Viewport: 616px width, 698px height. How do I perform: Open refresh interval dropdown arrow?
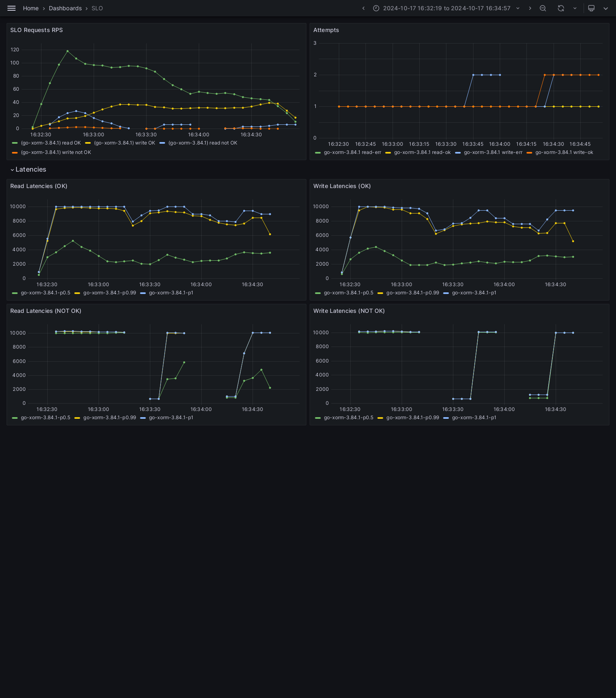pyautogui.click(x=575, y=8)
